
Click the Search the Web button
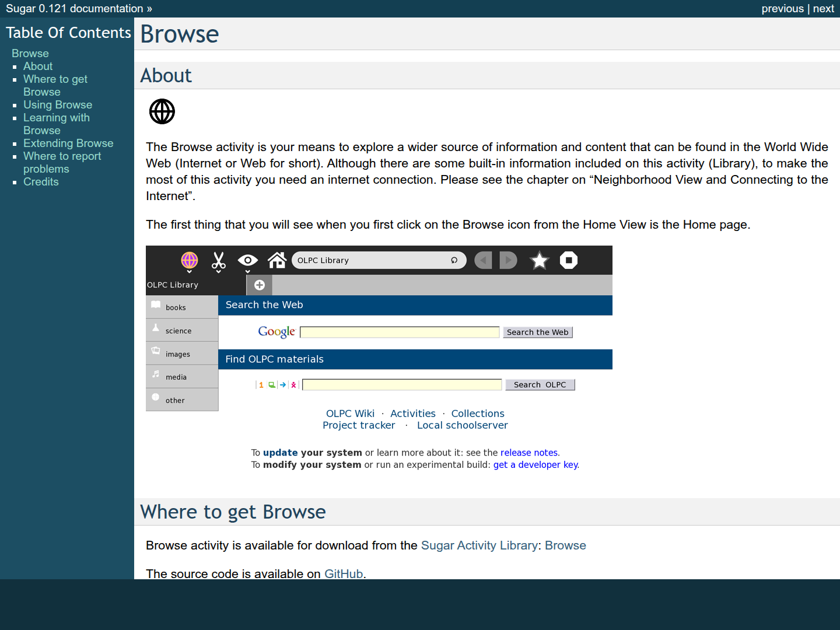click(x=538, y=332)
